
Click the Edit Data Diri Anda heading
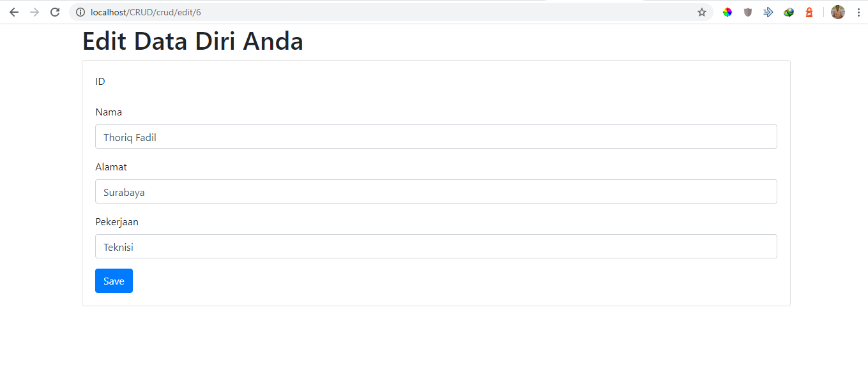(x=192, y=41)
